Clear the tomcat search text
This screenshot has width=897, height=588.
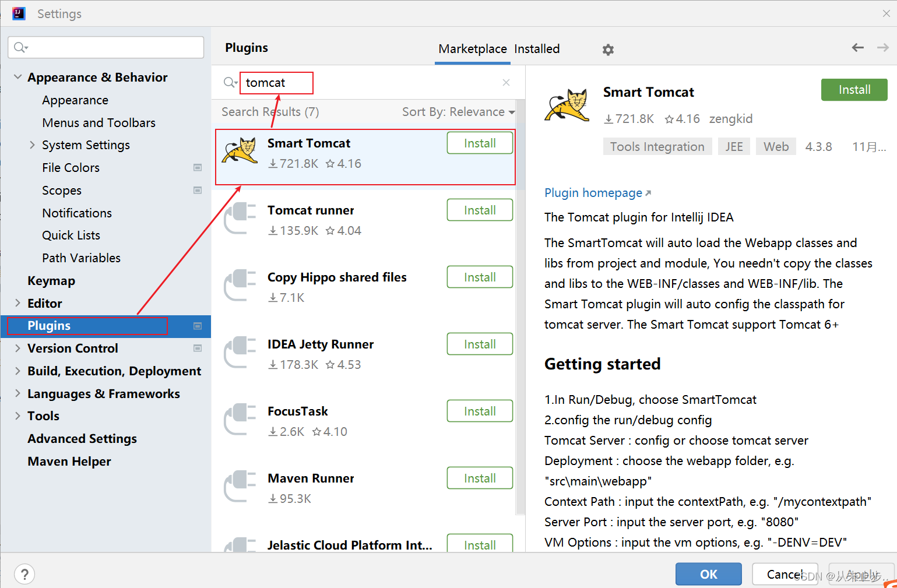[x=506, y=83]
